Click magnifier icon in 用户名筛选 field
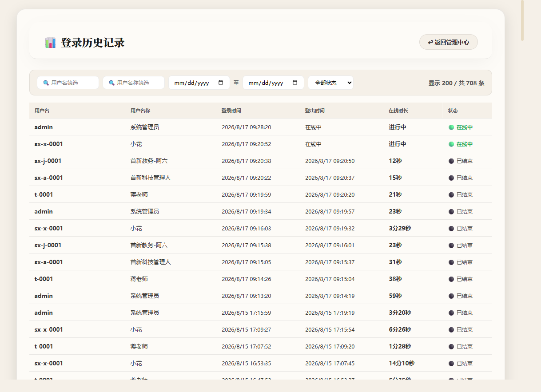 point(46,83)
